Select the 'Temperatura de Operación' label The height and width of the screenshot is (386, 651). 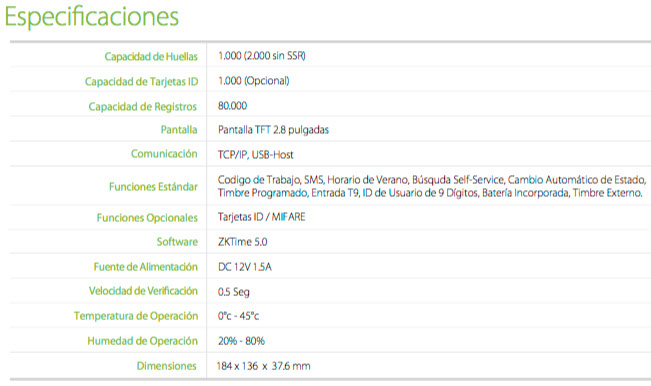pos(136,316)
